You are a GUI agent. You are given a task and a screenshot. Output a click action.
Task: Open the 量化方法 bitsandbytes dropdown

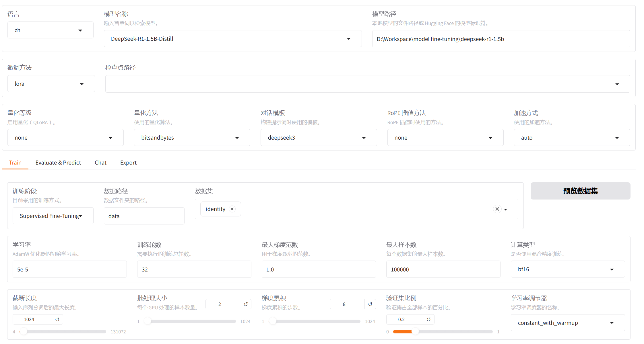tap(192, 138)
